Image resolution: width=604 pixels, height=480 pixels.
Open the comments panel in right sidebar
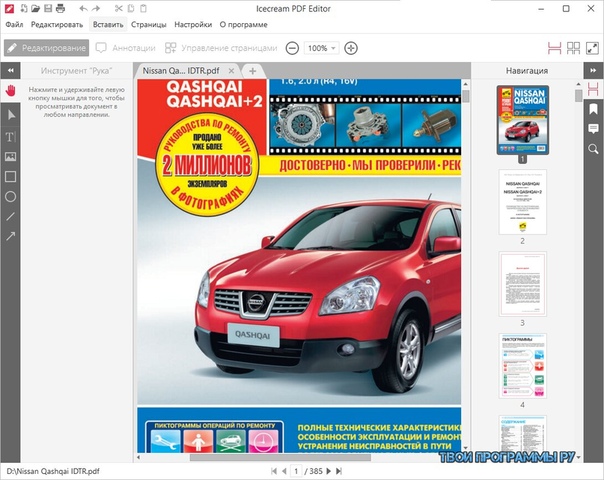593,129
